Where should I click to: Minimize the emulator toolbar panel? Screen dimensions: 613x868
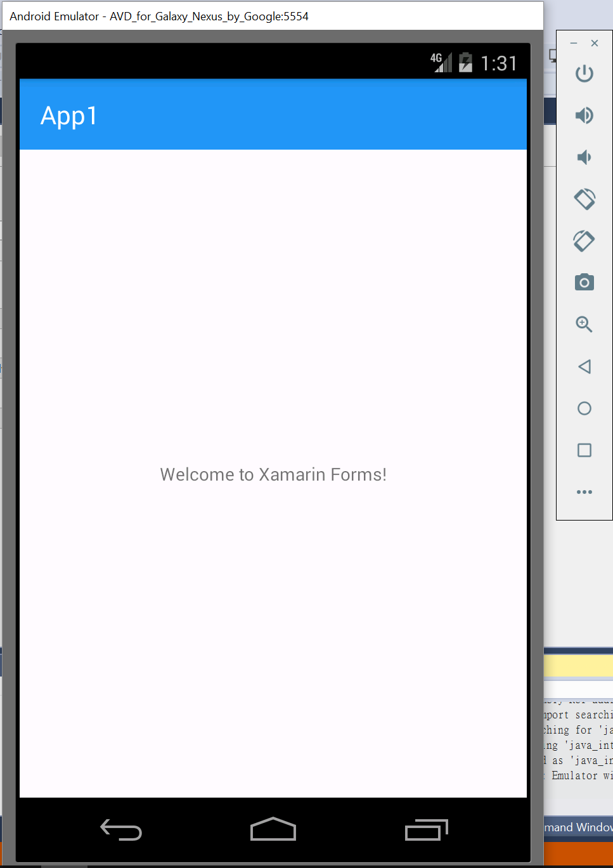574,43
